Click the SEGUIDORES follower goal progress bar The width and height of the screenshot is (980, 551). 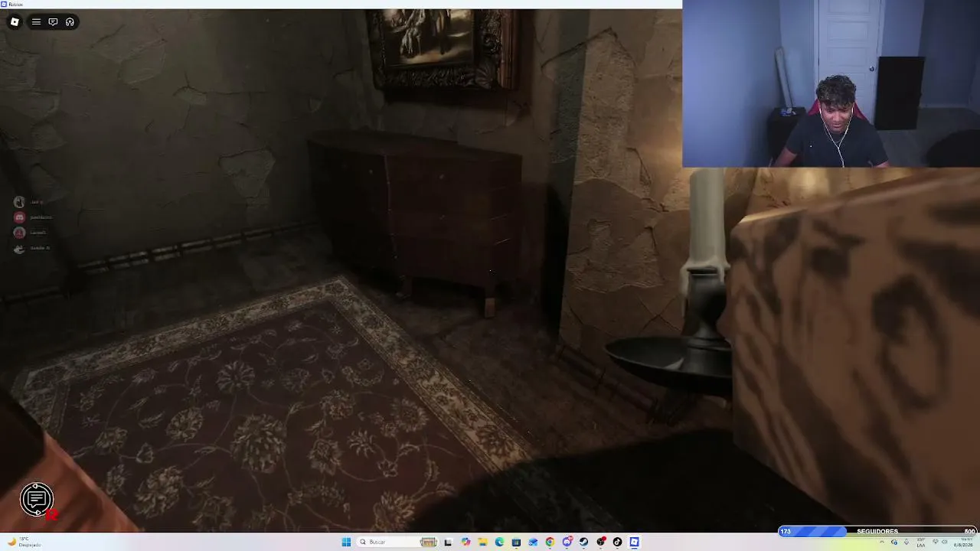click(x=877, y=531)
